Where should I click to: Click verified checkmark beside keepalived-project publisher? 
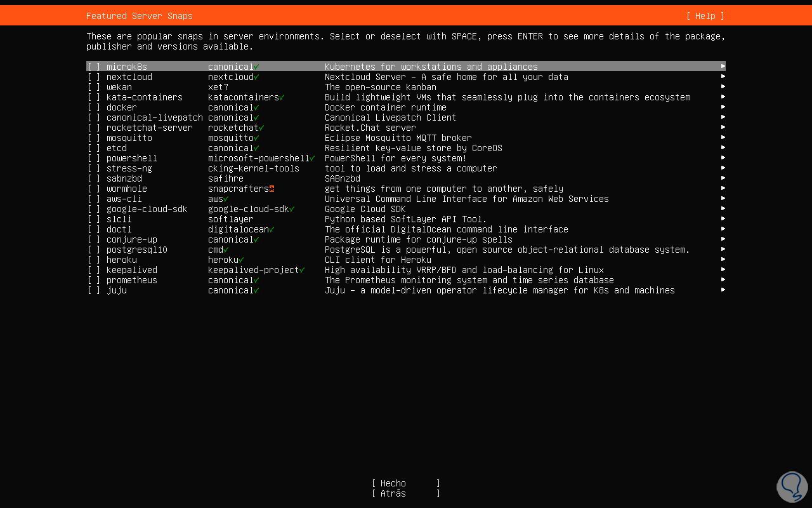coord(302,270)
